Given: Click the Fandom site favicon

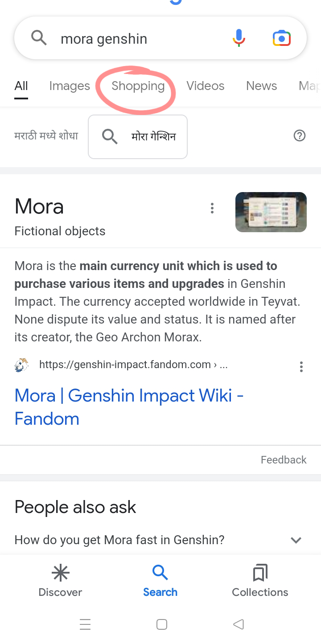Looking at the screenshot, I should point(21,365).
